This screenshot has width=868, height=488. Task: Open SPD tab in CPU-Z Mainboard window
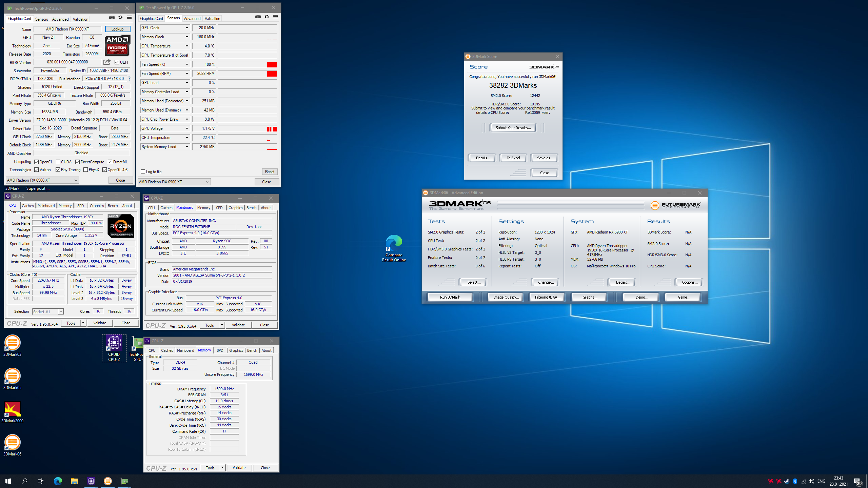(x=219, y=208)
